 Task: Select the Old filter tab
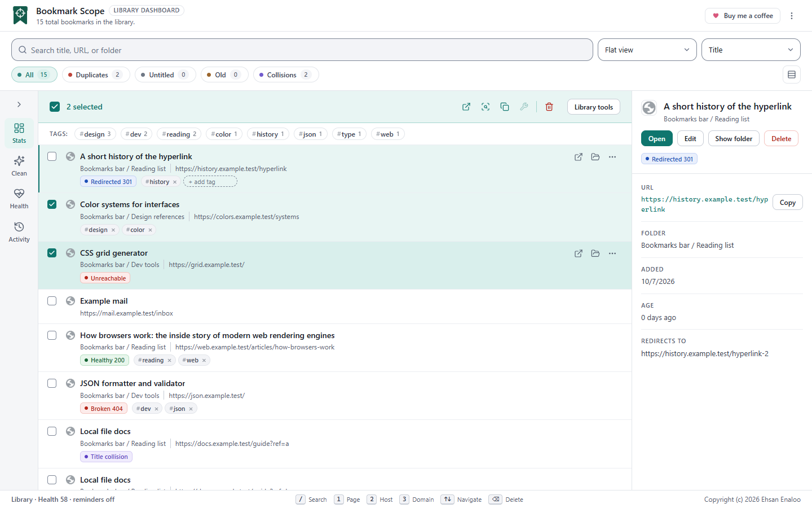[224, 75]
